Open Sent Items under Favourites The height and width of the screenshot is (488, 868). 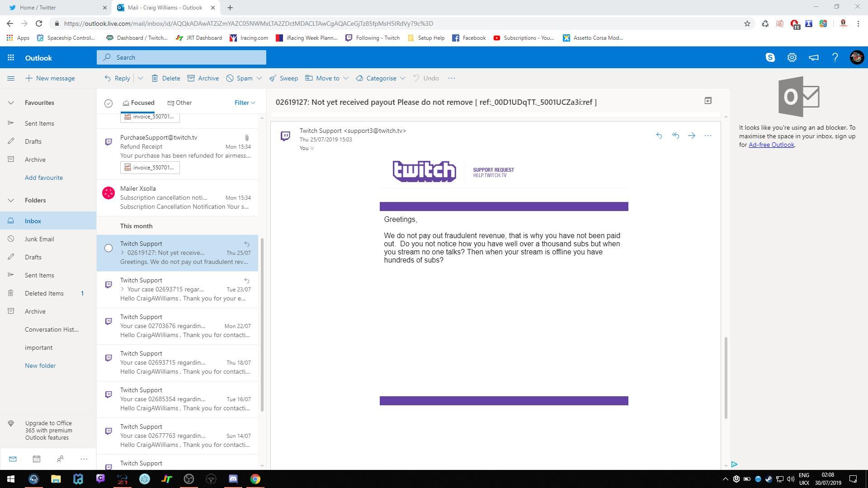(x=48, y=123)
